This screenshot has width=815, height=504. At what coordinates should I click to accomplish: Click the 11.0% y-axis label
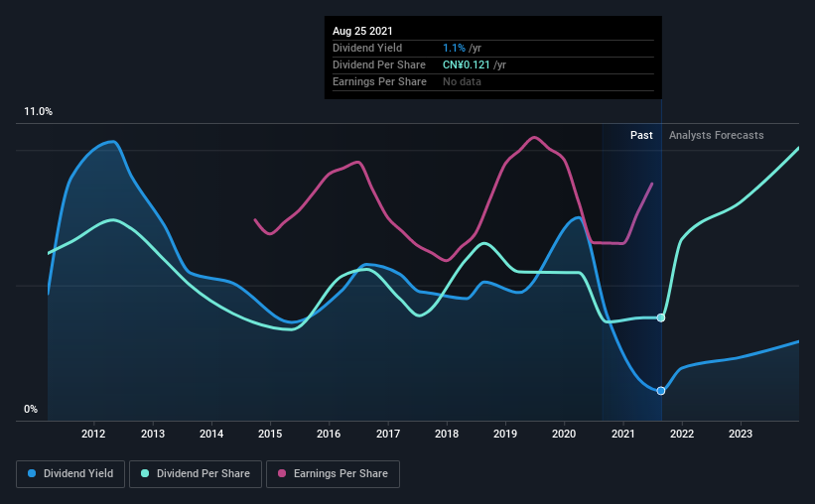coord(38,112)
